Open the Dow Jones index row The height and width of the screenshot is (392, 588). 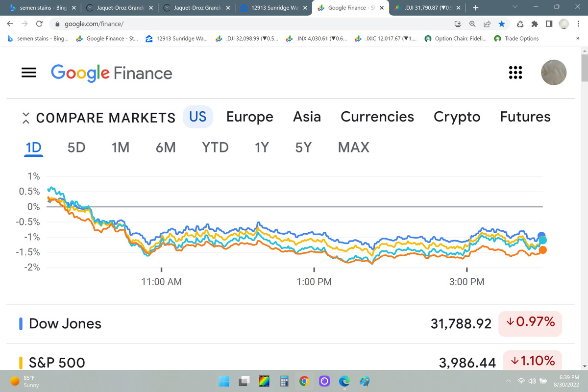(x=290, y=323)
